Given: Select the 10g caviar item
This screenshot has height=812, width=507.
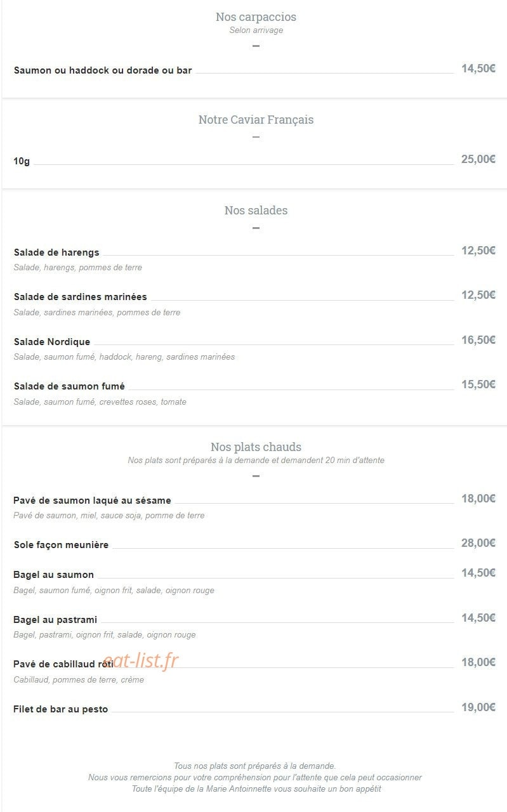Looking at the screenshot, I should [22, 161].
